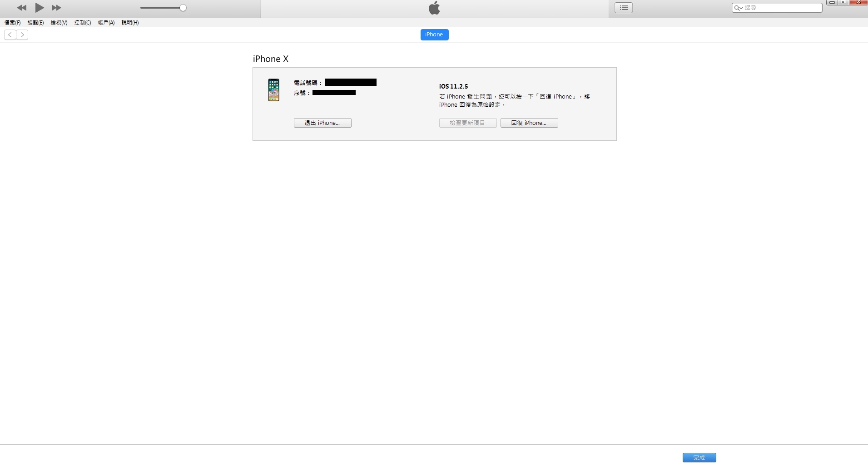Go forward with the right chevron button

click(x=22, y=35)
